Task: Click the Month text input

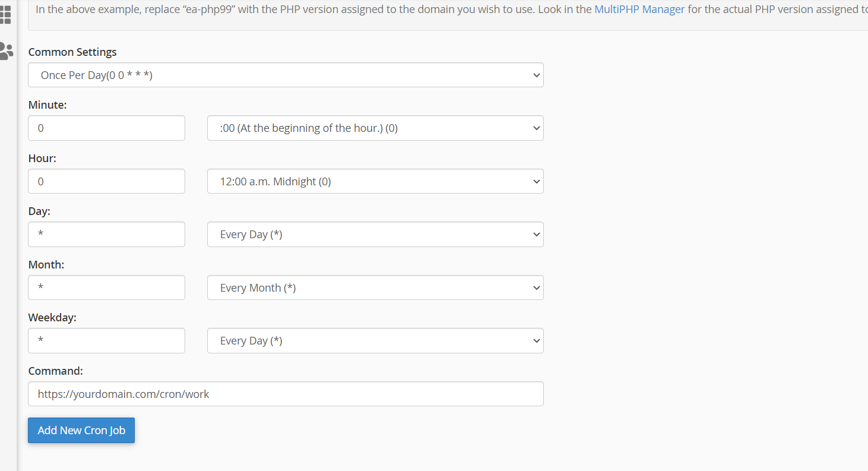Action: tap(106, 287)
